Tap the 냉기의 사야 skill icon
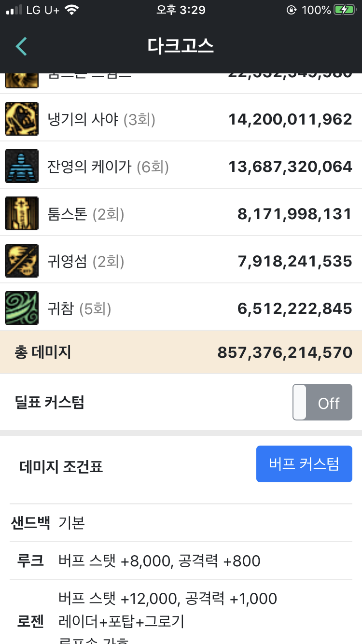This screenshot has height=644, width=362. tap(22, 119)
